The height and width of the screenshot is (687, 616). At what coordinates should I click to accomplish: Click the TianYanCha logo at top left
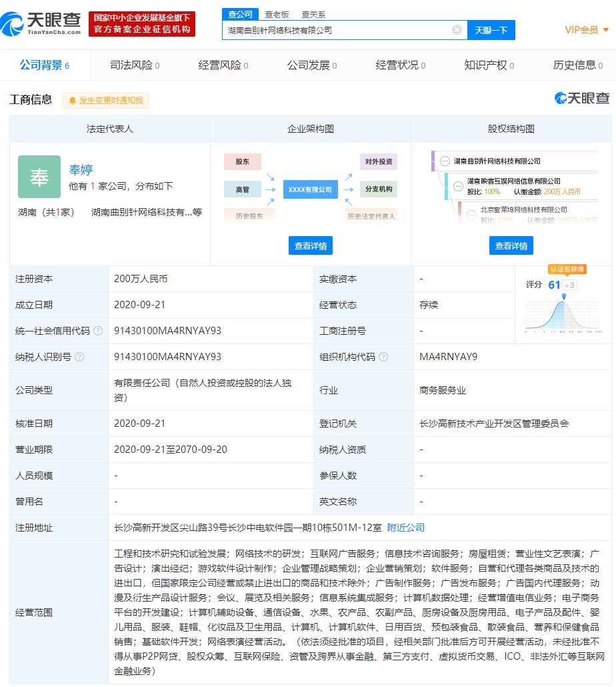click(x=41, y=23)
